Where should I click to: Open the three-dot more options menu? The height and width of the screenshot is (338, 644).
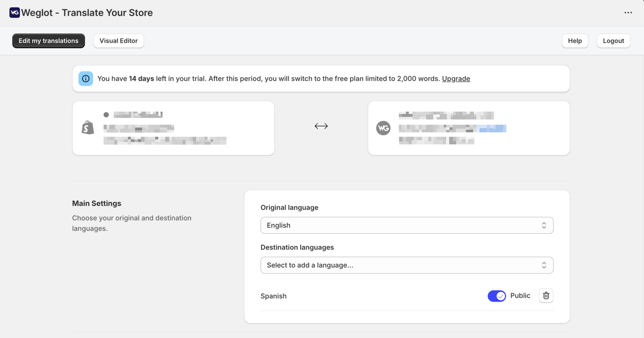pyautogui.click(x=628, y=12)
